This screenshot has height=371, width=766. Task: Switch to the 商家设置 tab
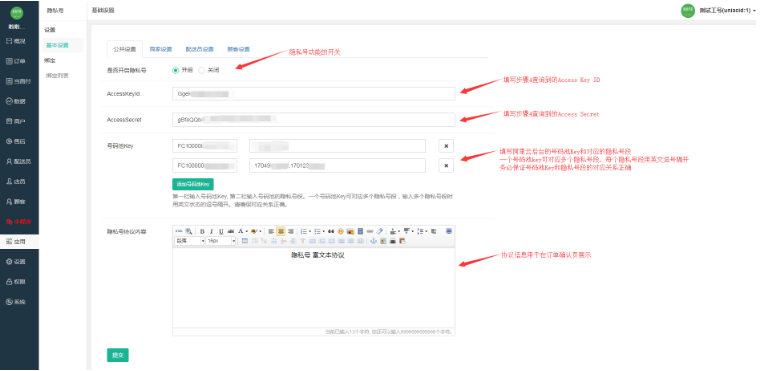point(161,49)
